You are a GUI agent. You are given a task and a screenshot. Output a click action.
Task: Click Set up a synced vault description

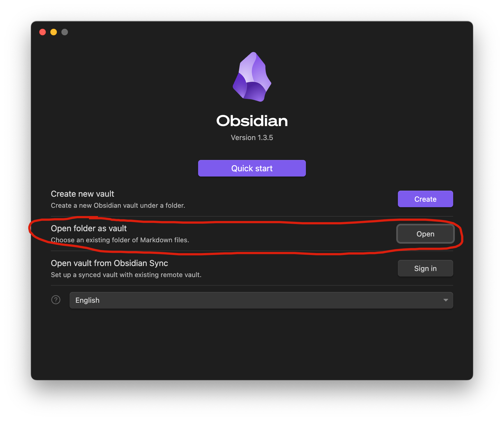(126, 275)
